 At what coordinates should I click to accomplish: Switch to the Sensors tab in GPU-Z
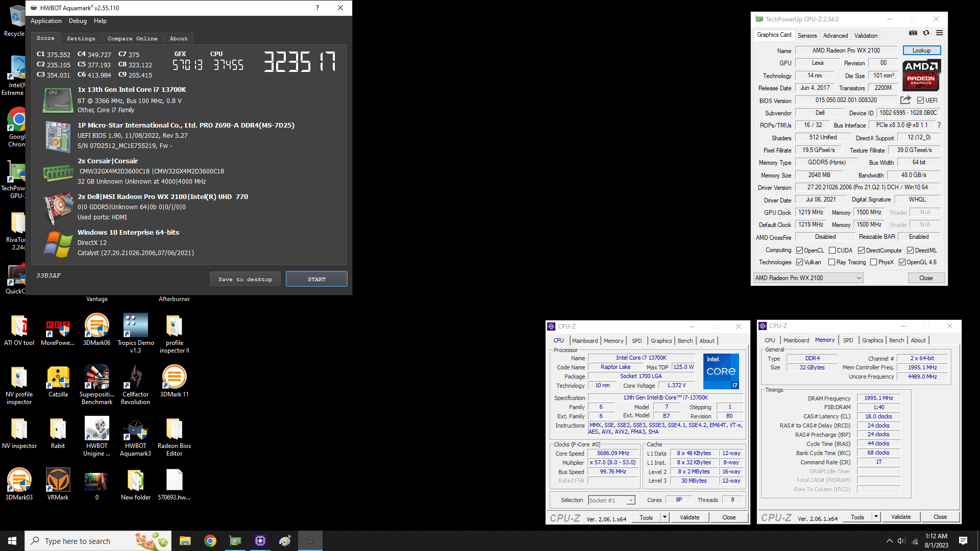[807, 36]
